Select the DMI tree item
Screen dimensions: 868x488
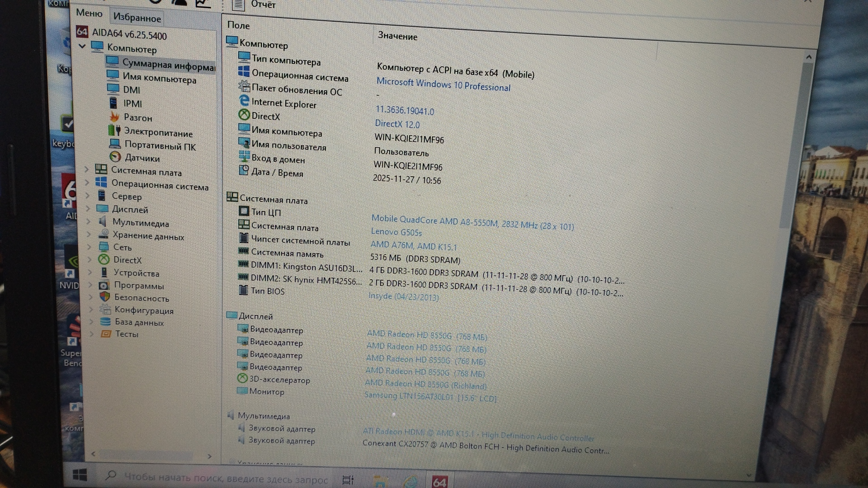click(131, 90)
